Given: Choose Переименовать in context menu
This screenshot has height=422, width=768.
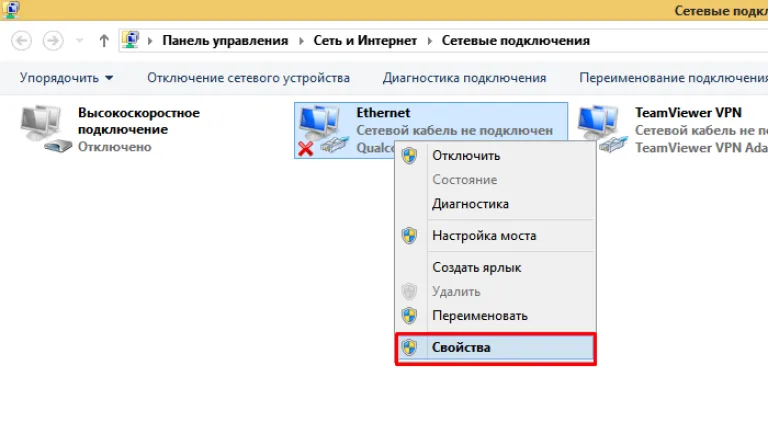Looking at the screenshot, I should coord(496,315).
